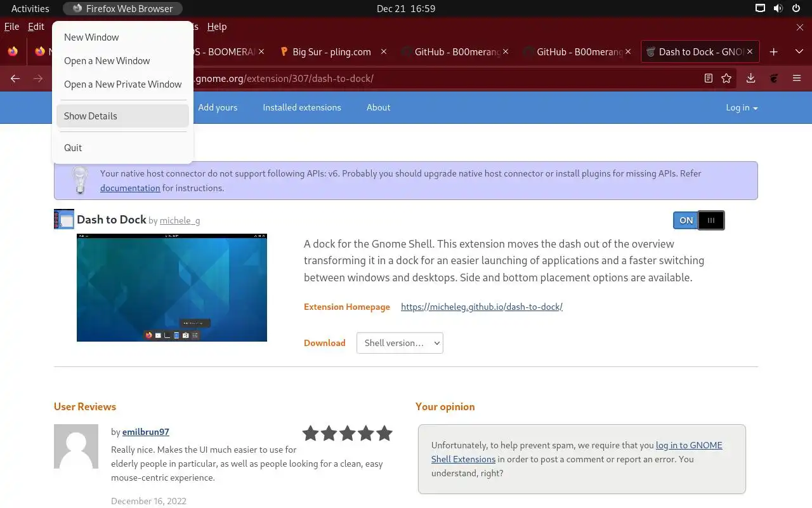This screenshot has height=508, width=812.
Task: Go to Installed extensions page
Action: click(x=302, y=107)
